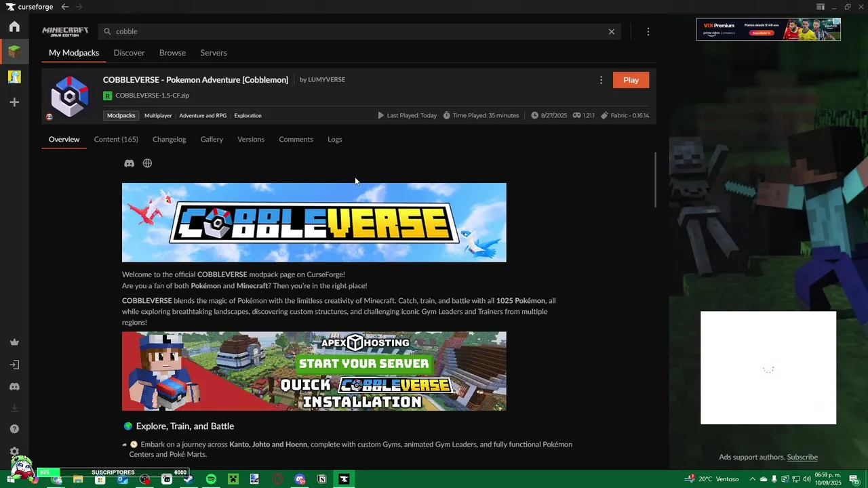Click the COBBLEVERSE banner image

click(314, 222)
